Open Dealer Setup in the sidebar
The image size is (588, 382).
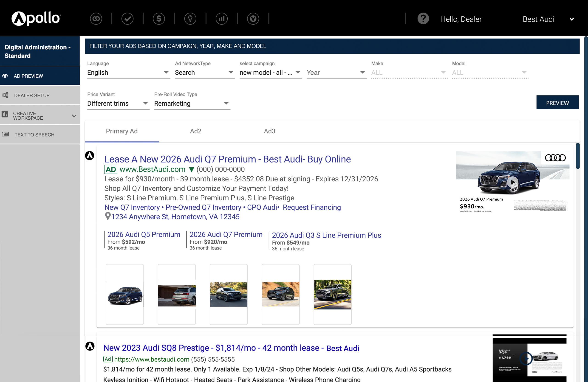(32, 95)
